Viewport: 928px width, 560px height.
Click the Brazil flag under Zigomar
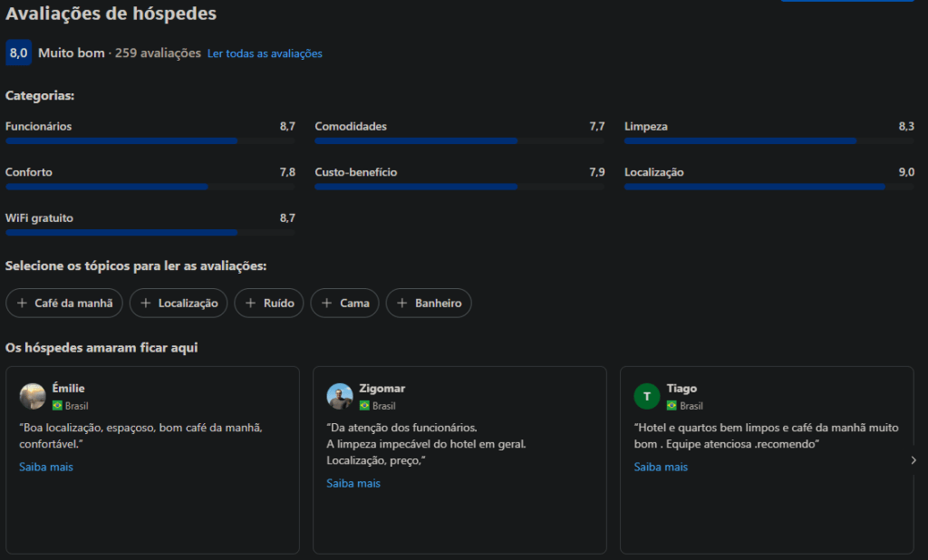click(x=364, y=406)
